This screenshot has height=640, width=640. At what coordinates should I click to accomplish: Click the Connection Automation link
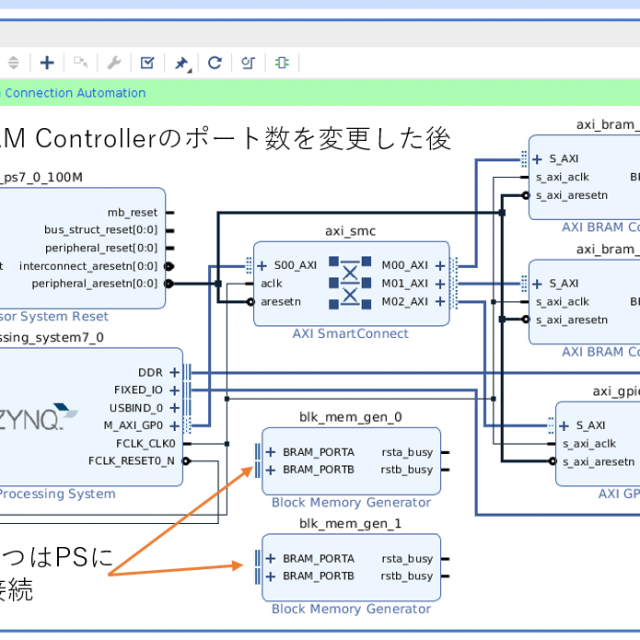click(x=74, y=93)
